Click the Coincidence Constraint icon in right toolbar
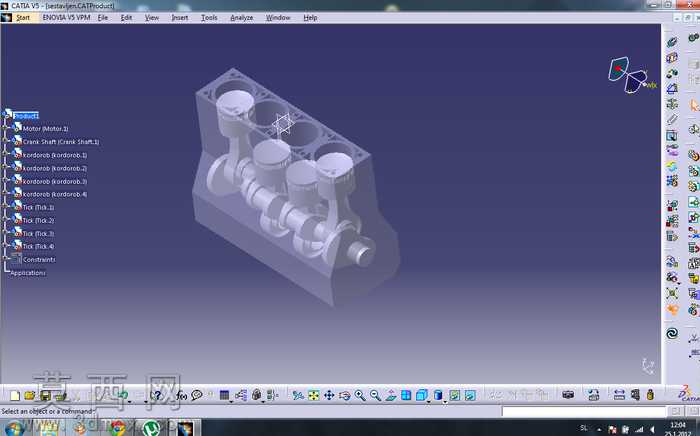 tap(672, 42)
